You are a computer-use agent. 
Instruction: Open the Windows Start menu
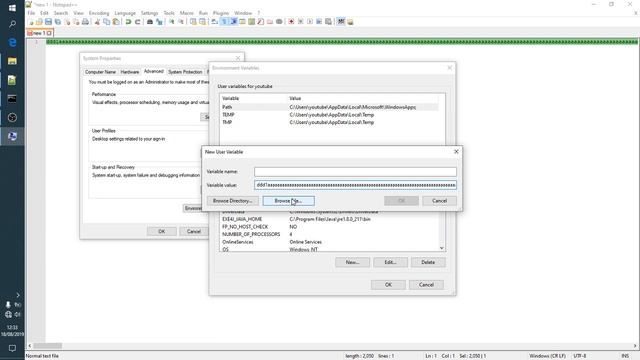click(12, 8)
